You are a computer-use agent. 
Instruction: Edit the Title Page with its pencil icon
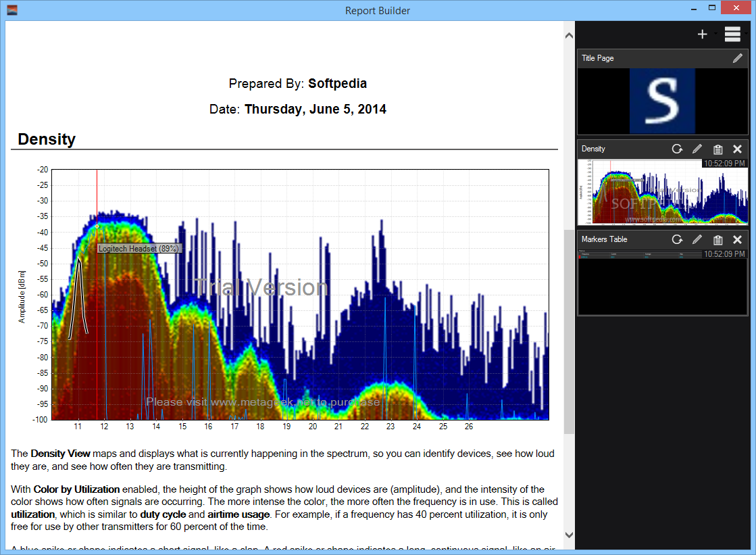[x=737, y=58]
